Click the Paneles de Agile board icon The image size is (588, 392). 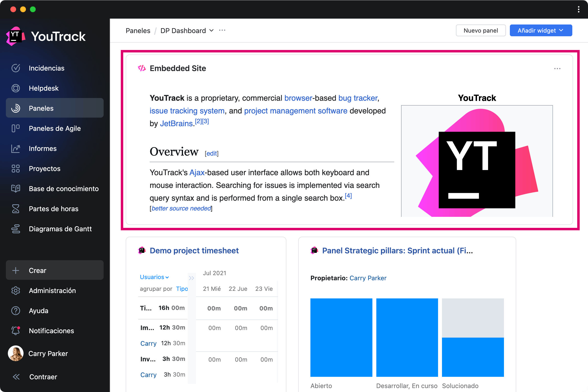pos(15,128)
